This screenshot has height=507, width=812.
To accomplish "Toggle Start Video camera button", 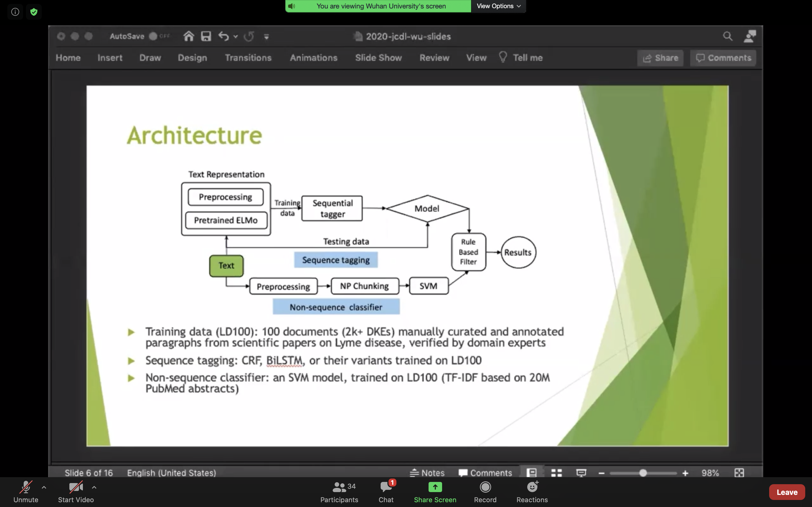I will [x=76, y=488].
